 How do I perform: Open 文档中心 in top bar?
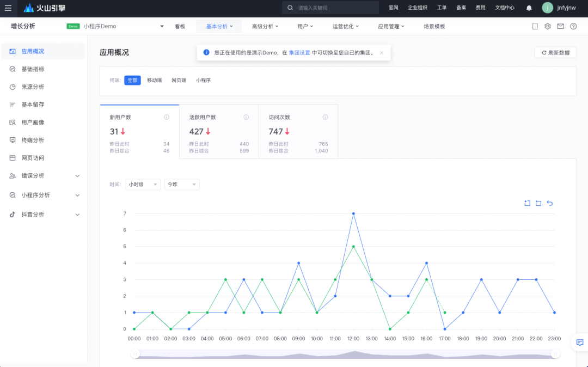pos(505,8)
